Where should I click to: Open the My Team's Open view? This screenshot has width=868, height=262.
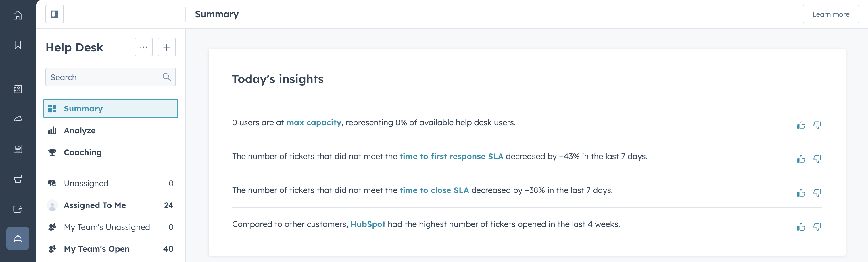point(111,249)
